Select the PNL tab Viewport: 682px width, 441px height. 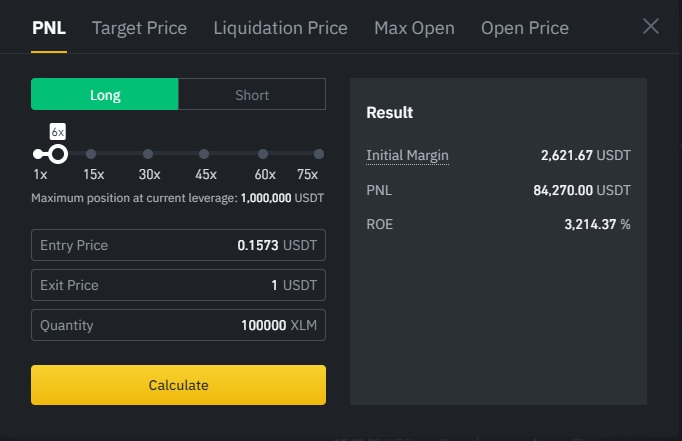(x=49, y=28)
